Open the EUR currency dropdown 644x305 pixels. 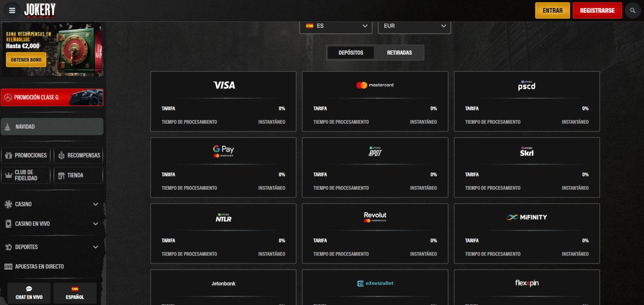[414, 26]
